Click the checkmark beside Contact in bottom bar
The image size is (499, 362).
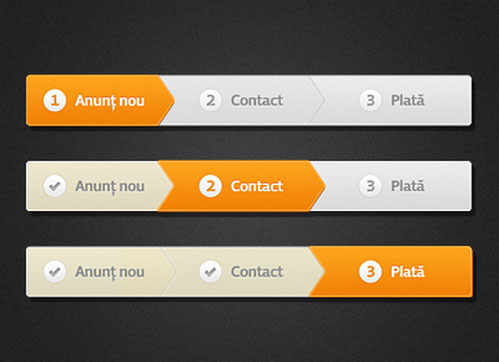tap(210, 272)
